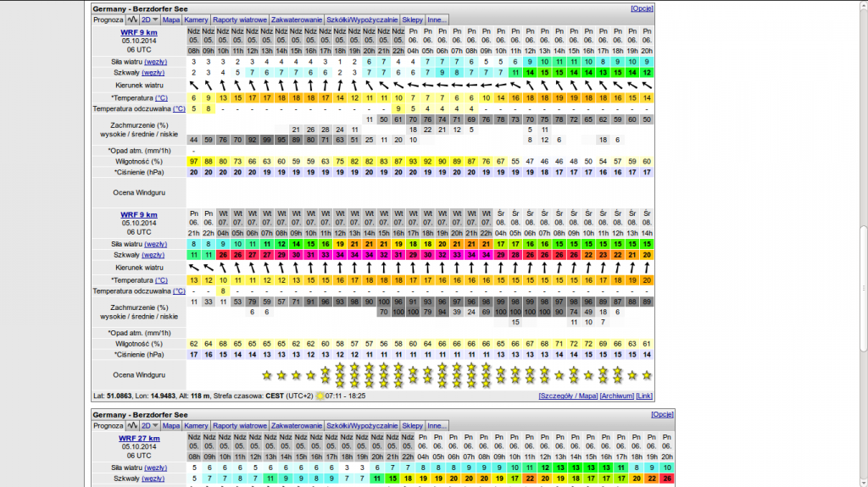Click the page vertical scrollbar thumb
868x487 pixels.
(864, 288)
